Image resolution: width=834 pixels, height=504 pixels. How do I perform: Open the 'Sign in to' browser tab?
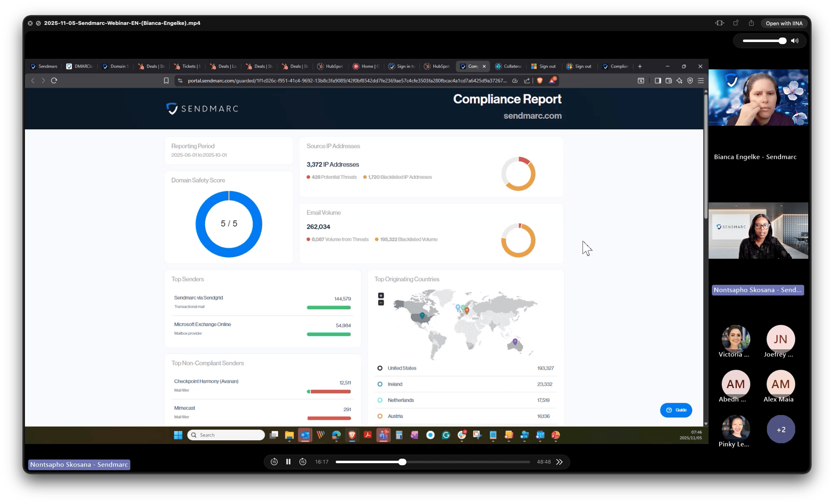click(402, 66)
